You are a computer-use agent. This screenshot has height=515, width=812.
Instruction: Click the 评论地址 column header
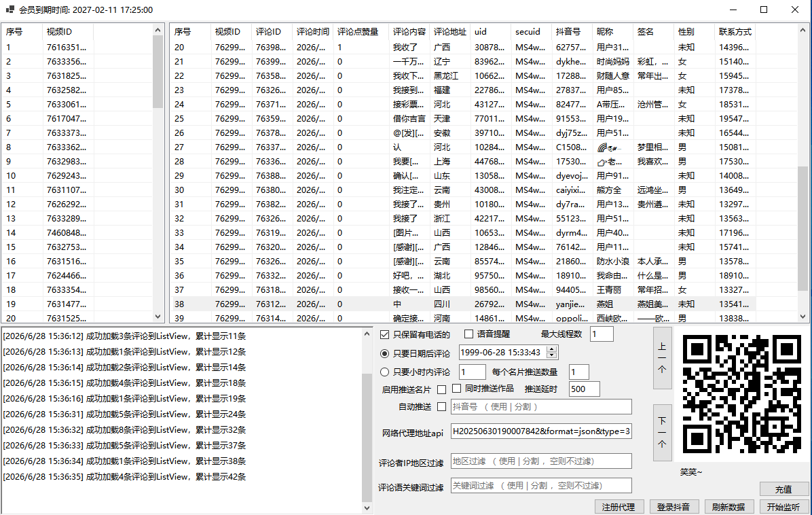pyautogui.click(x=450, y=32)
